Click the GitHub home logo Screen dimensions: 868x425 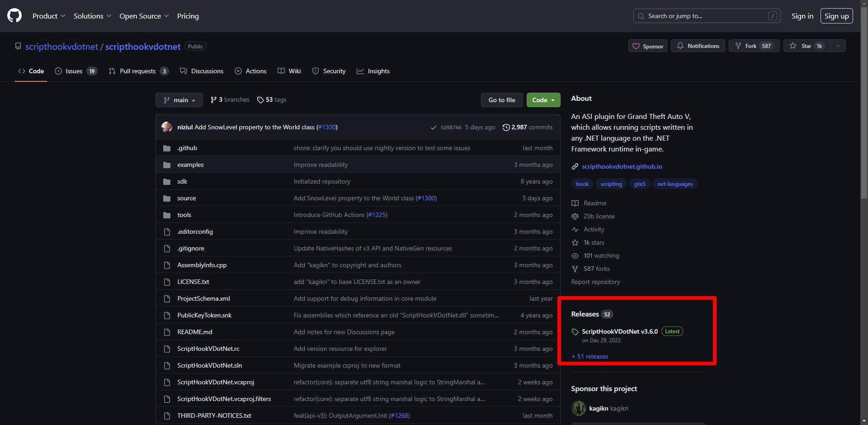point(14,15)
